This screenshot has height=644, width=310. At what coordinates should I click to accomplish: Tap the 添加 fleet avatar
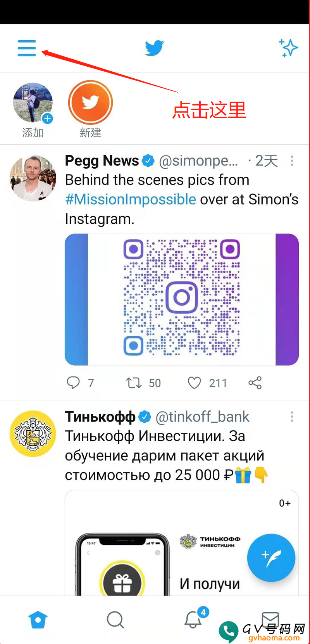(x=33, y=103)
